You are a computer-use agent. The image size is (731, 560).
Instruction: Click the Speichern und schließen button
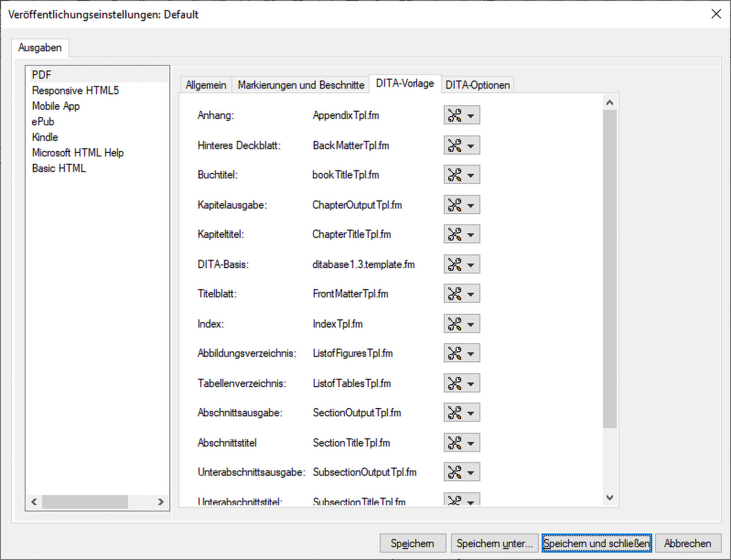pyautogui.click(x=596, y=543)
